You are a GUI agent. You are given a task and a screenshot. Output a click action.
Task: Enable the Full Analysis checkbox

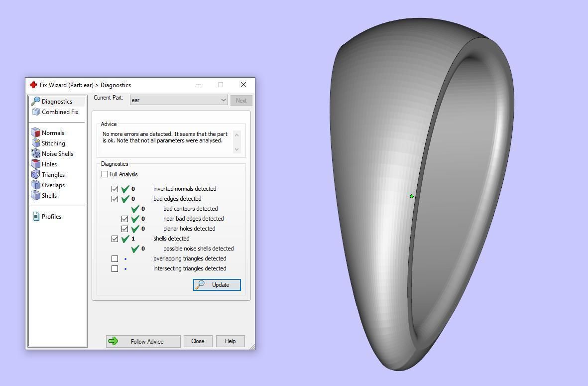(105, 174)
